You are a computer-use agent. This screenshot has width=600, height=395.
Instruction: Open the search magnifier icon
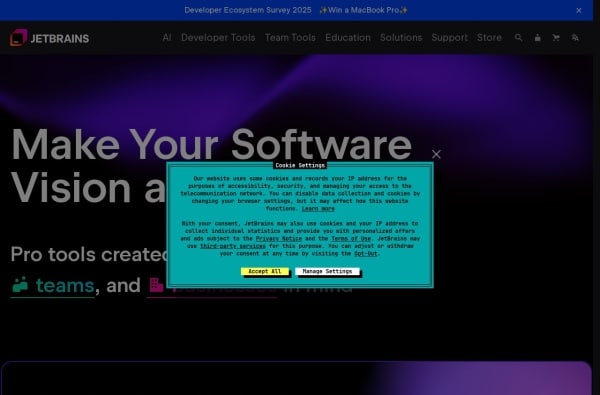coord(518,38)
